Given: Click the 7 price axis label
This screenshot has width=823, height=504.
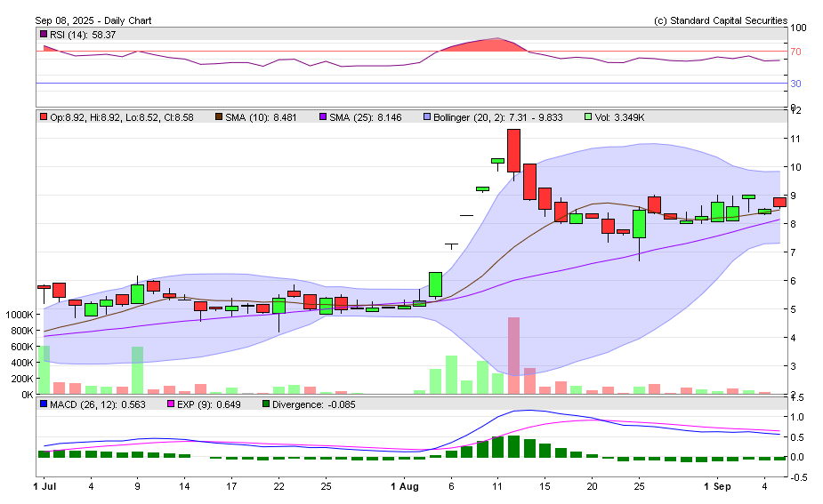Looking at the screenshot, I should tap(793, 252).
